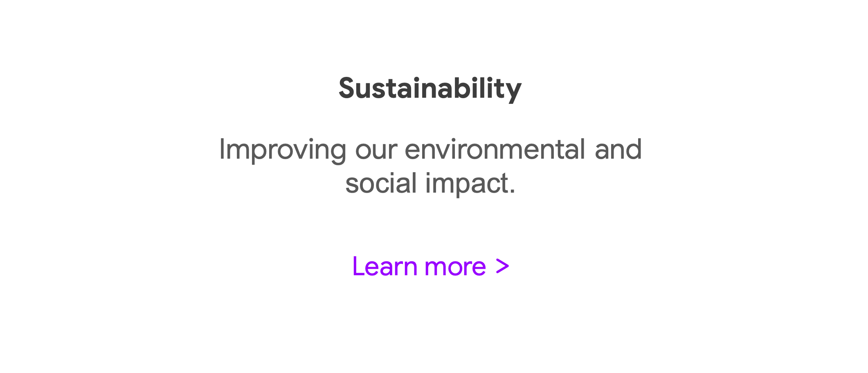Click the gray description paragraph

(x=430, y=167)
